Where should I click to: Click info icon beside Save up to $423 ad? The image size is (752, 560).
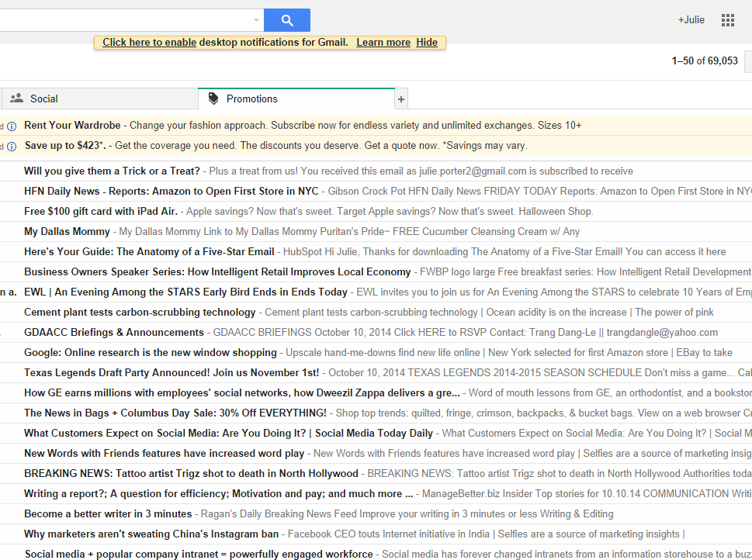tap(12, 147)
